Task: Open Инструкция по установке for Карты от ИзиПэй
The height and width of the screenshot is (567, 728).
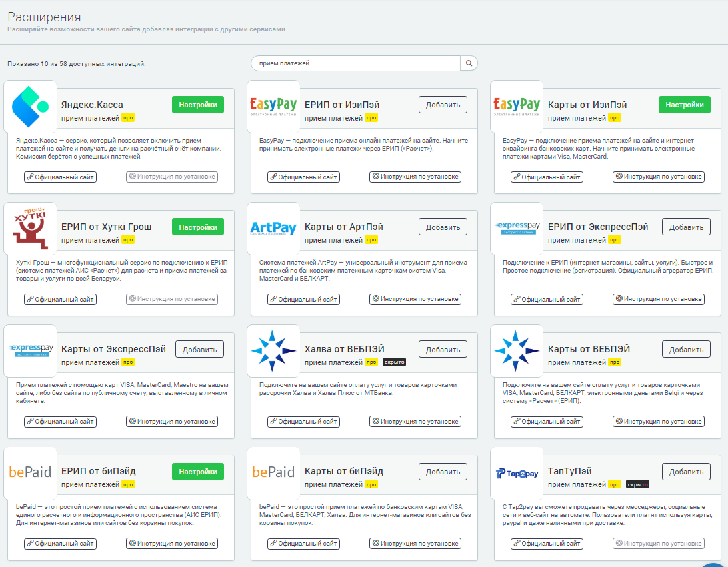Action: pos(659,177)
